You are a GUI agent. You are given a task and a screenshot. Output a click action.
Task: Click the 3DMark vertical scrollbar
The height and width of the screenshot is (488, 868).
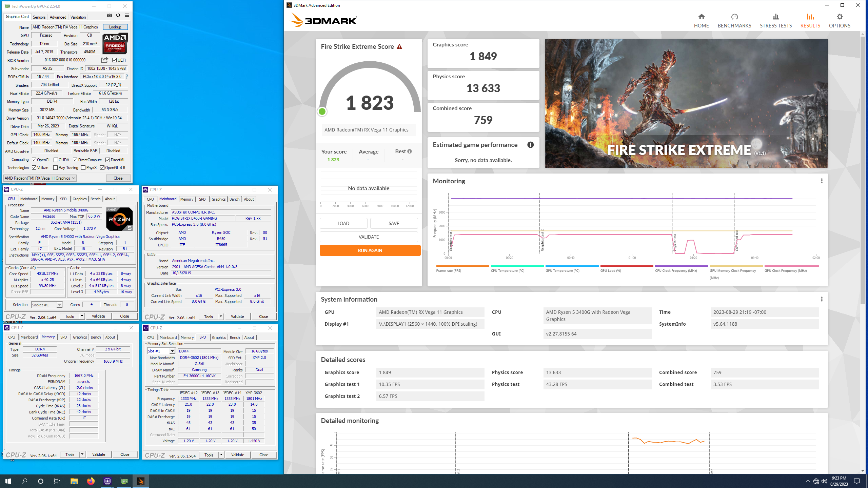tap(863, 169)
